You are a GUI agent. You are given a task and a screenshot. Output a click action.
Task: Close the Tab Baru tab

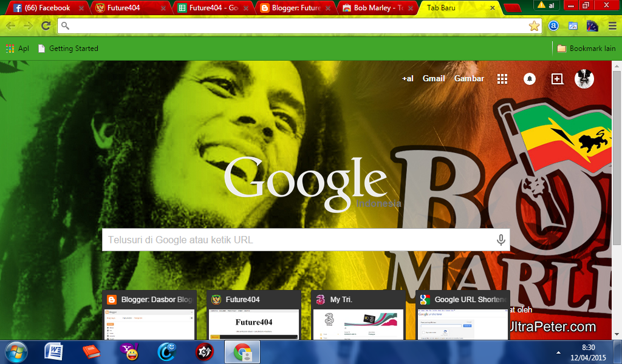pos(493,8)
